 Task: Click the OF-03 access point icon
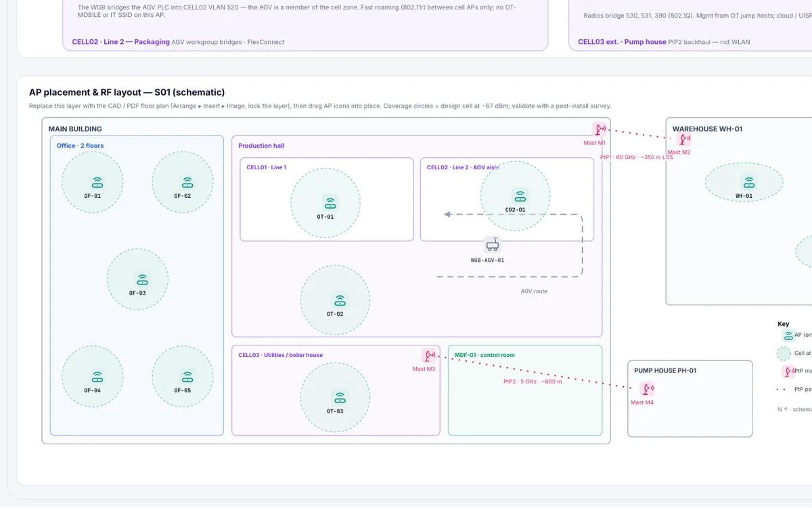(142, 280)
